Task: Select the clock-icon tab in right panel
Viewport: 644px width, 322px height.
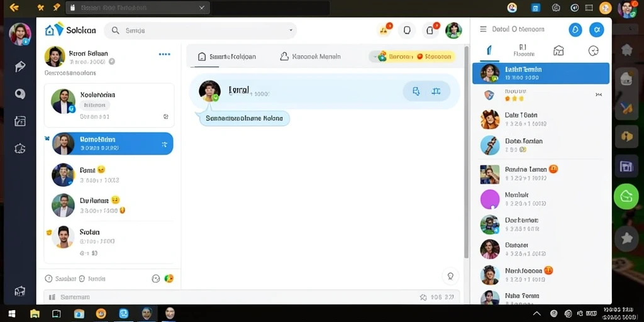Action: pyautogui.click(x=593, y=50)
